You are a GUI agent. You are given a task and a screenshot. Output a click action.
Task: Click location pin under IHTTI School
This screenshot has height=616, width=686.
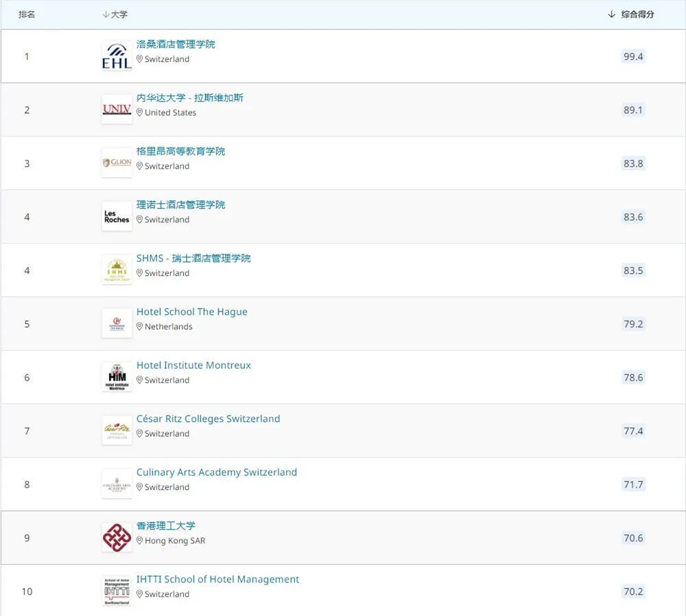coord(139,593)
